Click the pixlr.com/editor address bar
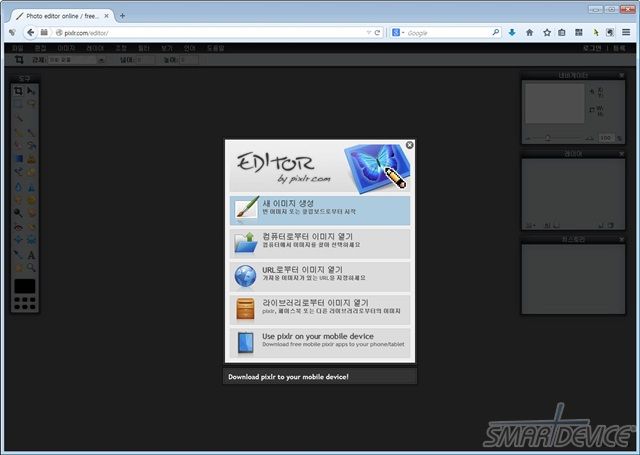This screenshot has height=455, width=640. coord(212,33)
